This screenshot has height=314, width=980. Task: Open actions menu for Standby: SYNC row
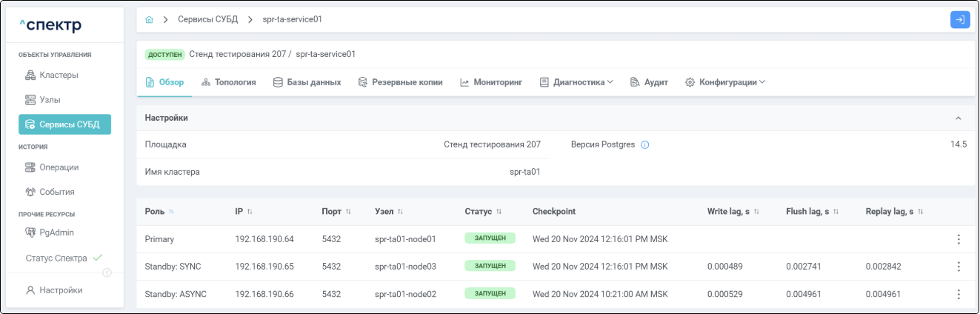tap(959, 267)
